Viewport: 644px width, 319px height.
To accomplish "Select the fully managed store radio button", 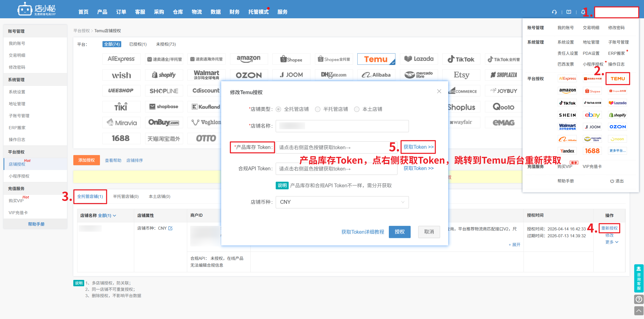I will coord(279,109).
